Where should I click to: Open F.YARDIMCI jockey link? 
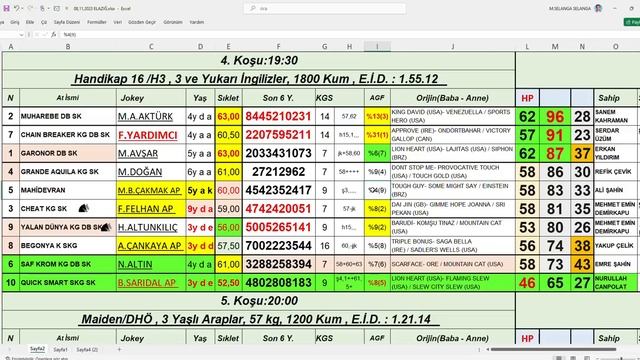[148, 135]
